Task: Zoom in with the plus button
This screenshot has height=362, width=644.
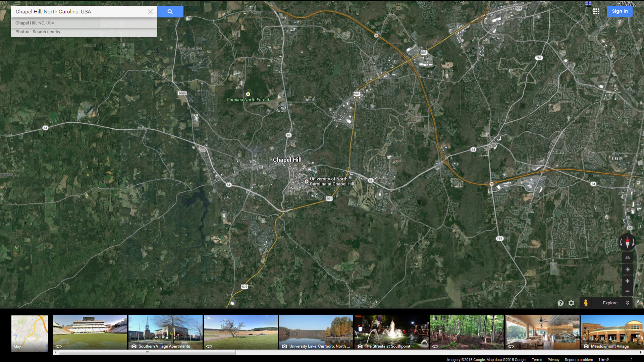Action: [627, 281]
